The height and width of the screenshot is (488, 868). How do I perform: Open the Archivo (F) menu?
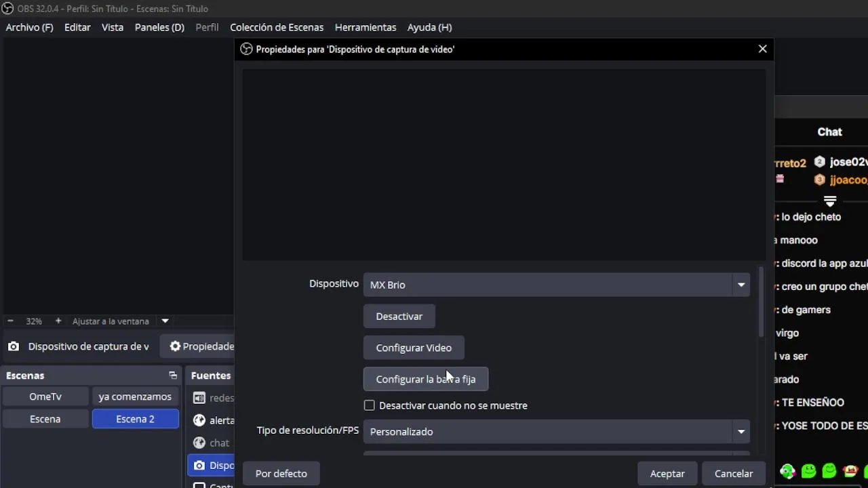tap(29, 27)
